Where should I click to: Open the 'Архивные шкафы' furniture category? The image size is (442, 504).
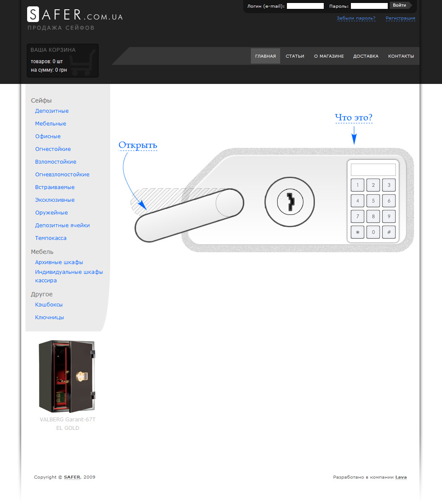(59, 262)
